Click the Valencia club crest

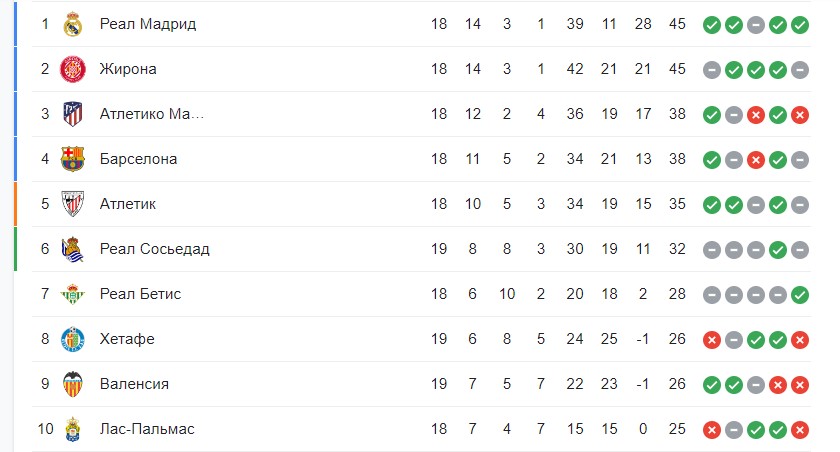(72, 384)
